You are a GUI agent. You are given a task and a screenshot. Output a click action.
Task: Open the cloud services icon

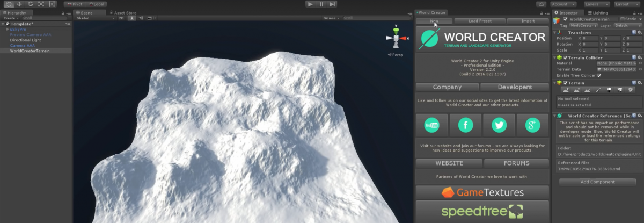point(541,4)
